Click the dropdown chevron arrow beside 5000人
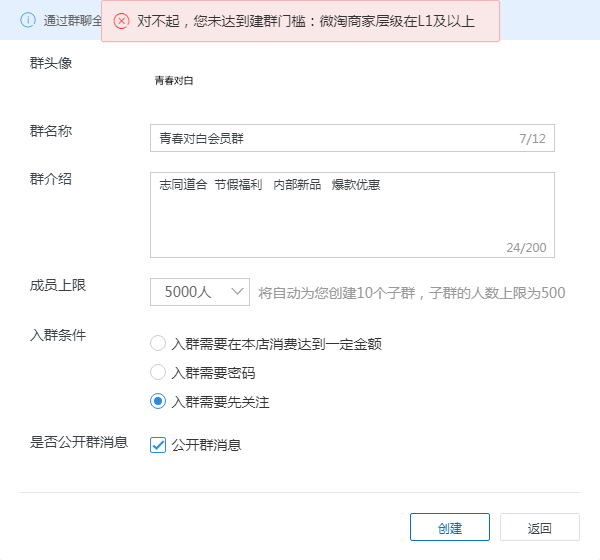This screenshot has height=560, width=600. (237, 291)
